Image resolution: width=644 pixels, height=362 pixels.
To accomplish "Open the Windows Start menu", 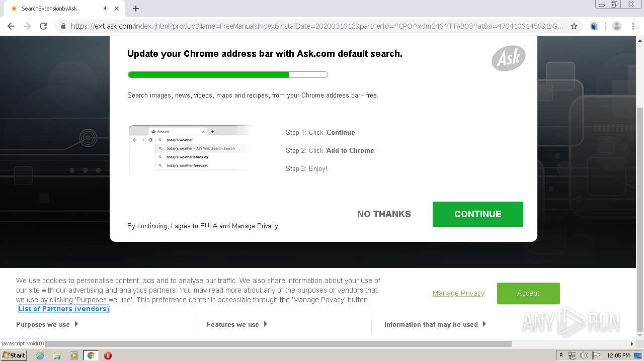I will (x=14, y=355).
